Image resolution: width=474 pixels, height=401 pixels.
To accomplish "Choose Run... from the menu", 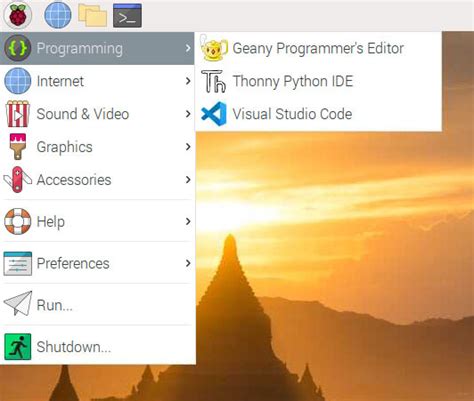I will 97,305.
